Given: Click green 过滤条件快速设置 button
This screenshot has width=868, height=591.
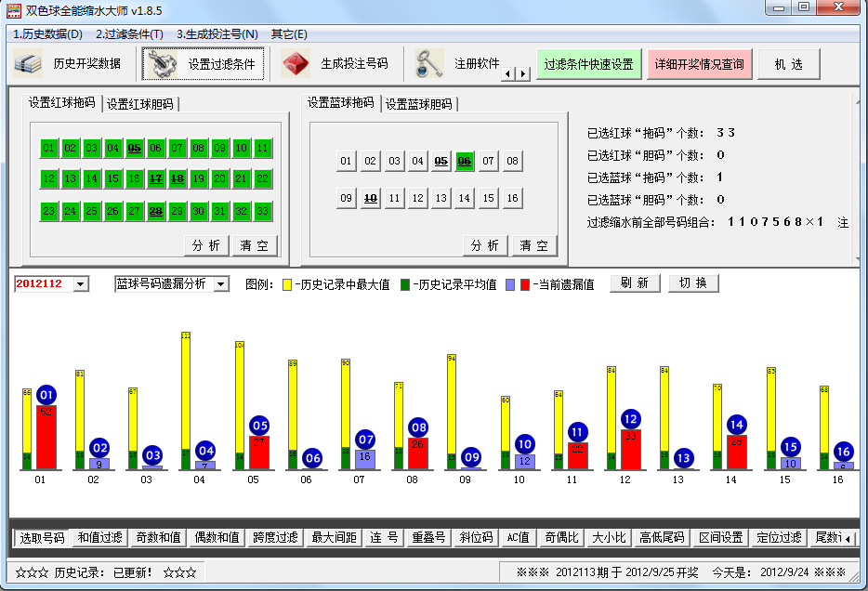Looking at the screenshot, I should point(588,64).
